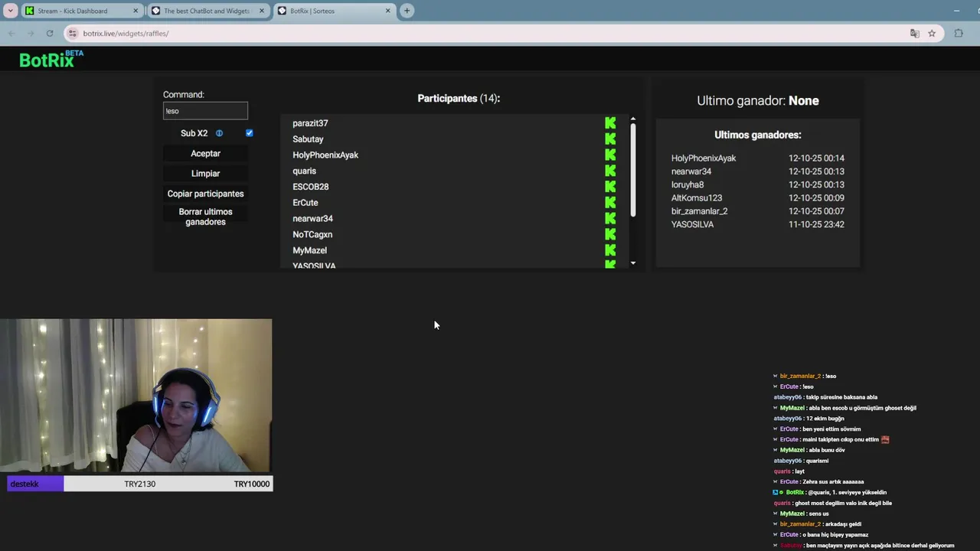Screen dimensions: 980x551
Task: Select participant name quaris
Action: point(304,171)
